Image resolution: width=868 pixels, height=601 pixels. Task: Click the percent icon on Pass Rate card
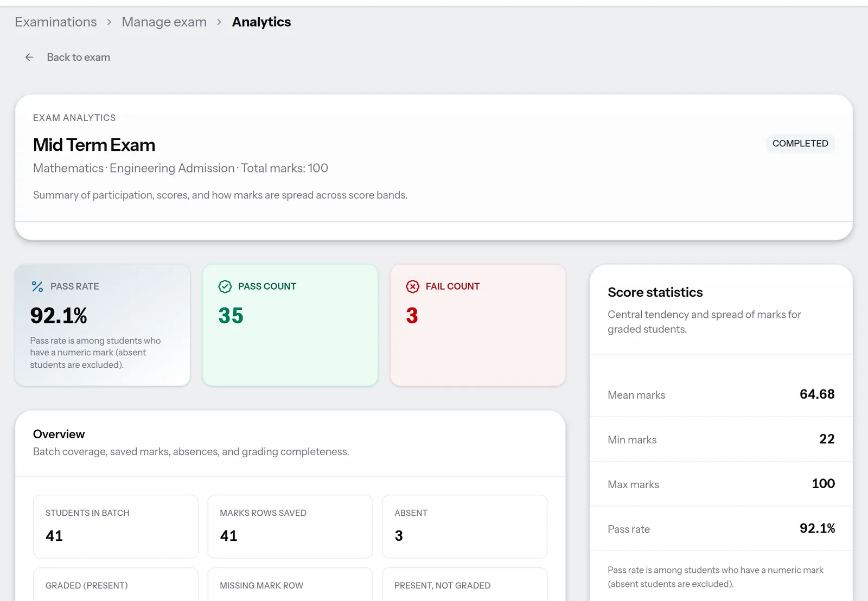pyautogui.click(x=37, y=286)
